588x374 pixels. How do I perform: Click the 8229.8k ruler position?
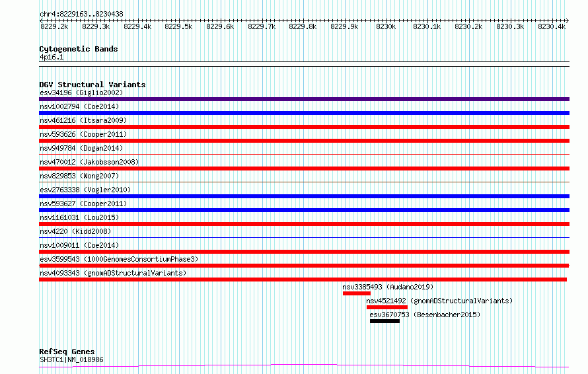303,26
